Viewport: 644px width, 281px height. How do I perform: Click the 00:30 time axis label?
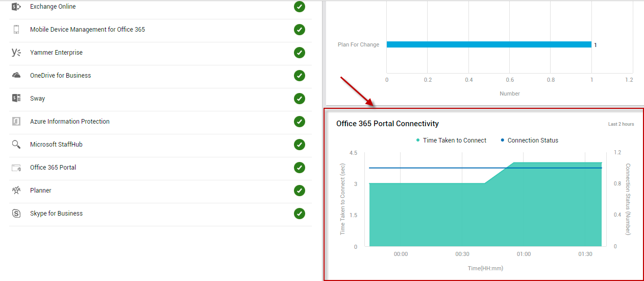click(462, 254)
